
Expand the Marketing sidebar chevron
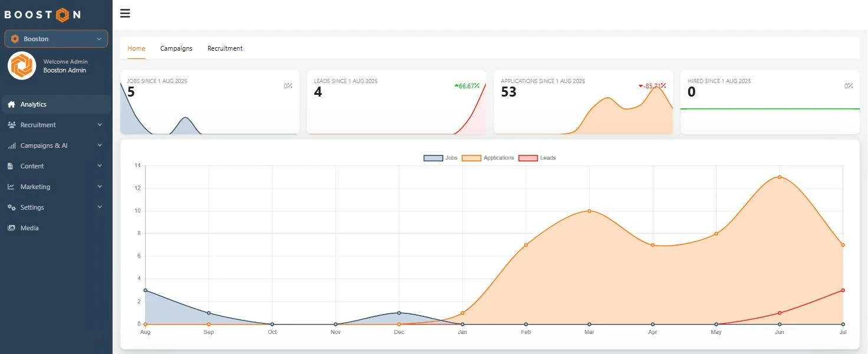click(x=100, y=187)
